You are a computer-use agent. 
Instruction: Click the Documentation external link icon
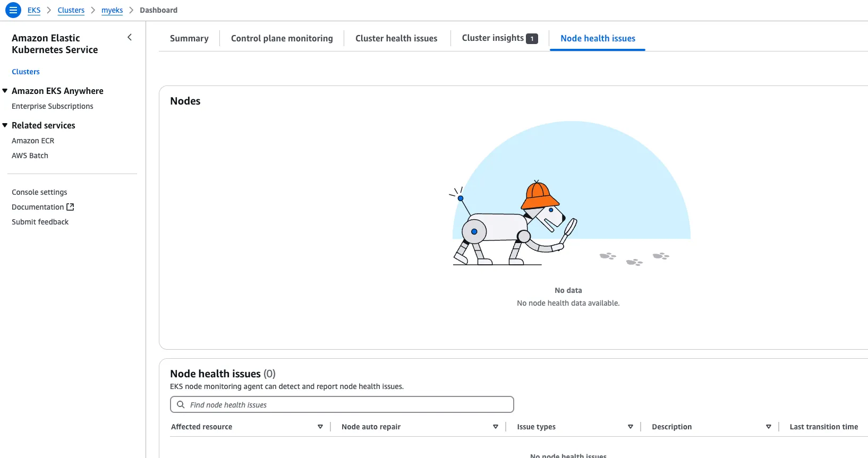[70, 207]
